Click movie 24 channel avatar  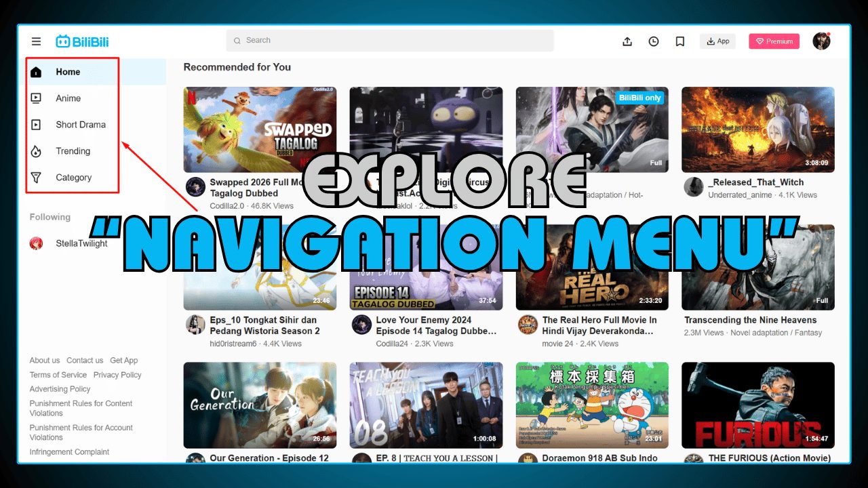coord(528,325)
